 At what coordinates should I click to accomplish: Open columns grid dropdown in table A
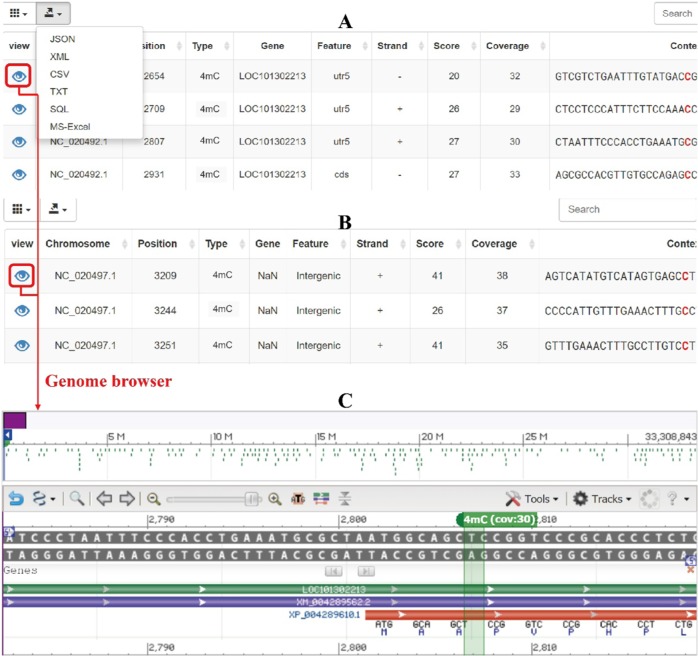coord(18,13)
